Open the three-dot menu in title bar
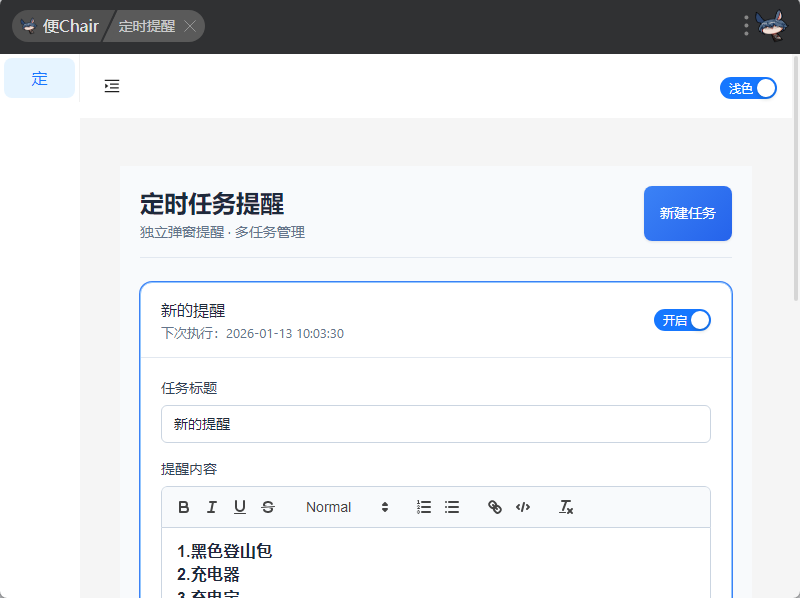The height and width of the screenshot is (598, 800). click(746, 26)
